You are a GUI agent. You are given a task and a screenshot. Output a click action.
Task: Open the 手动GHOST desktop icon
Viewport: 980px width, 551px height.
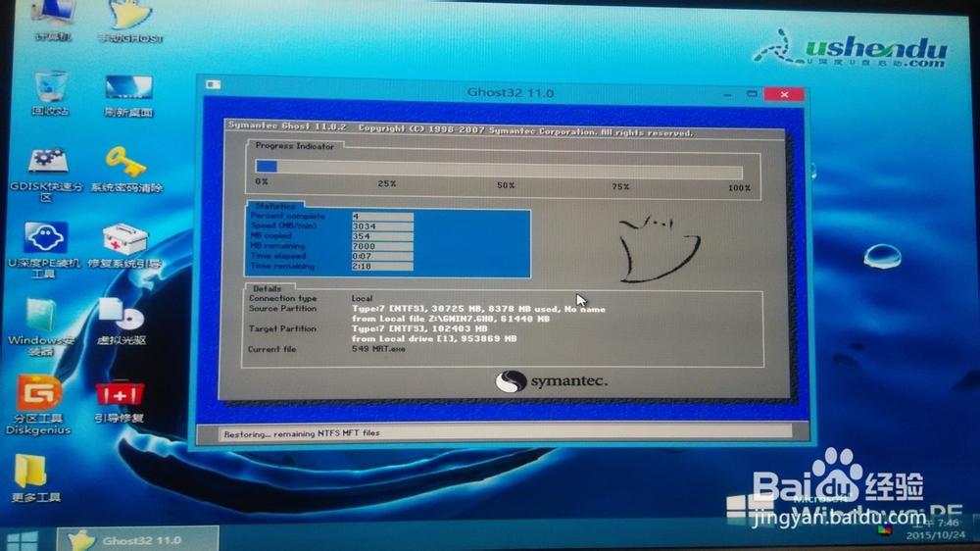tap(130, 22)
